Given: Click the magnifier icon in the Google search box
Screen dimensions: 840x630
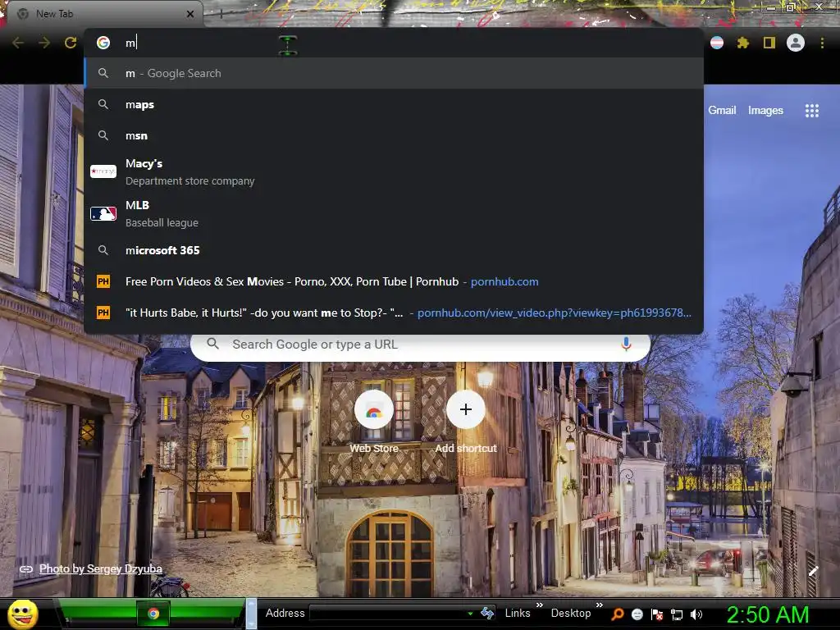Looking at the screenshot, I should tap(212, 344).
